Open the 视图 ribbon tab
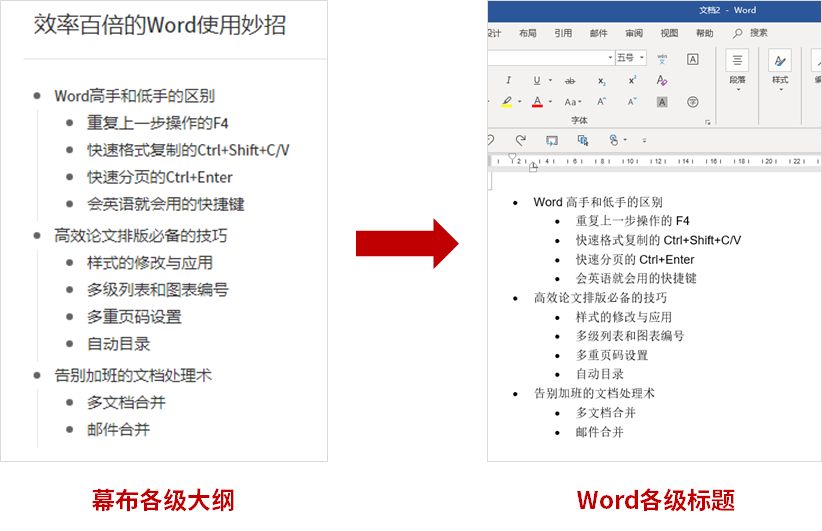Screen dimensions: 822x531 click(669, 33)
